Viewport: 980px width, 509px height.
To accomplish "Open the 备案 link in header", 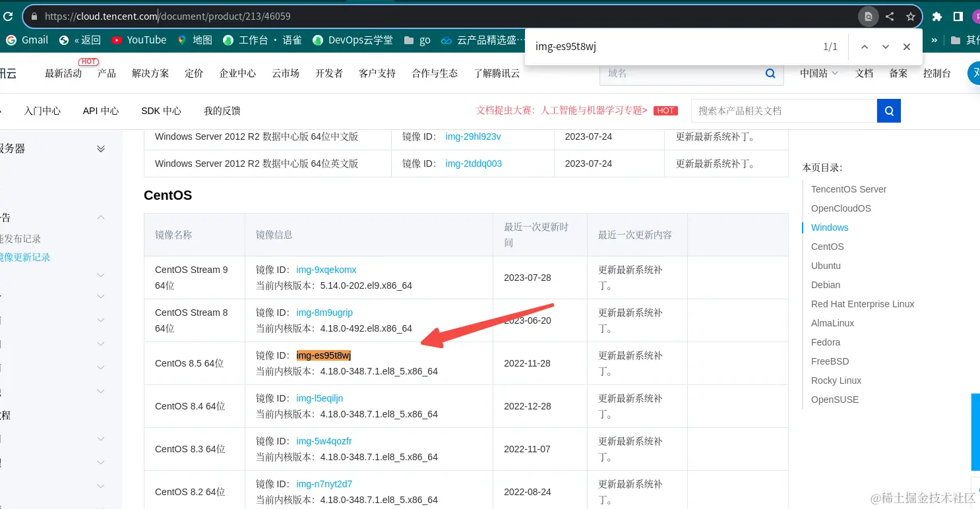I will (x=898, y=73).
